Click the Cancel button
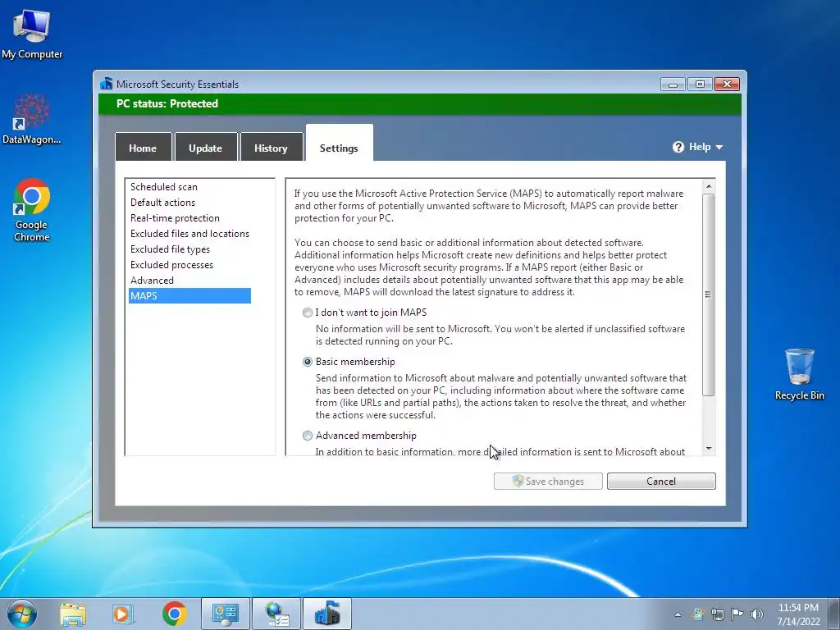Screen dimensions: 840x630 click(661, 481)
